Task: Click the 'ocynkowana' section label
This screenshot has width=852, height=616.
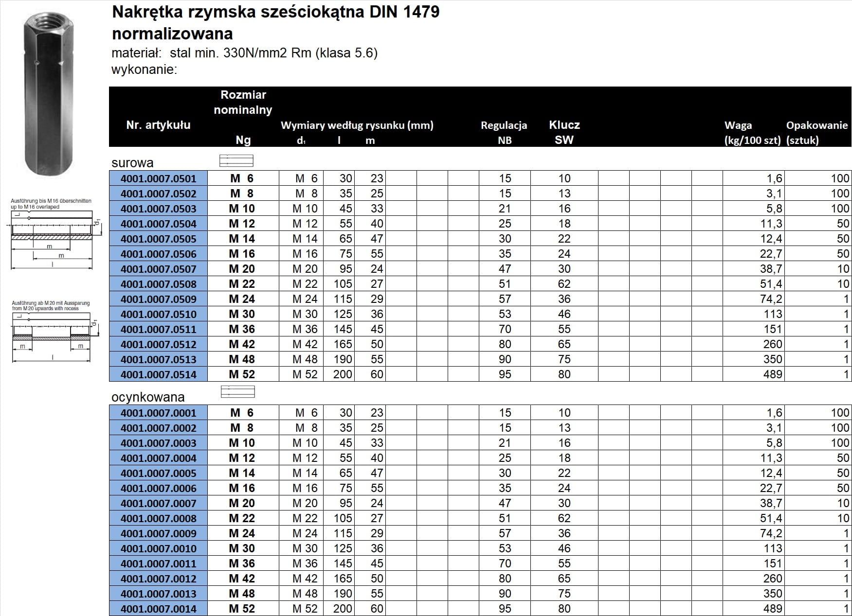Action: (x=148, y=397)
